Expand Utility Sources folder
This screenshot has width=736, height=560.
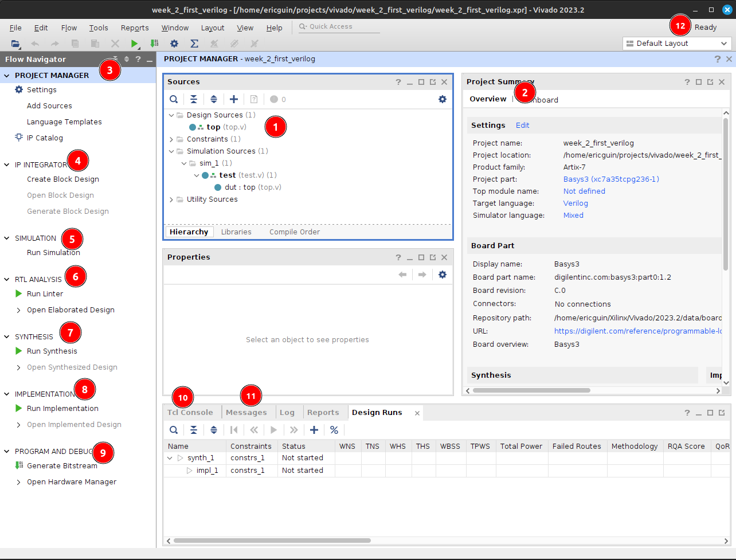171,199
